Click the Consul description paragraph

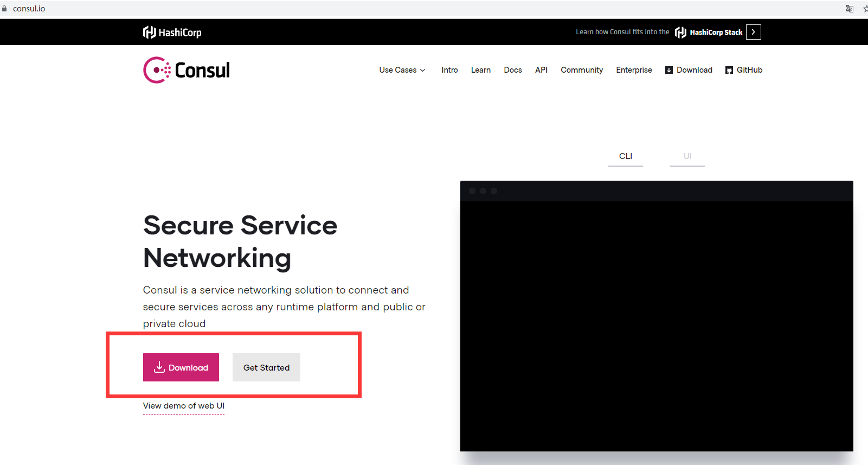pyautogui.click(x=284, y=307)
